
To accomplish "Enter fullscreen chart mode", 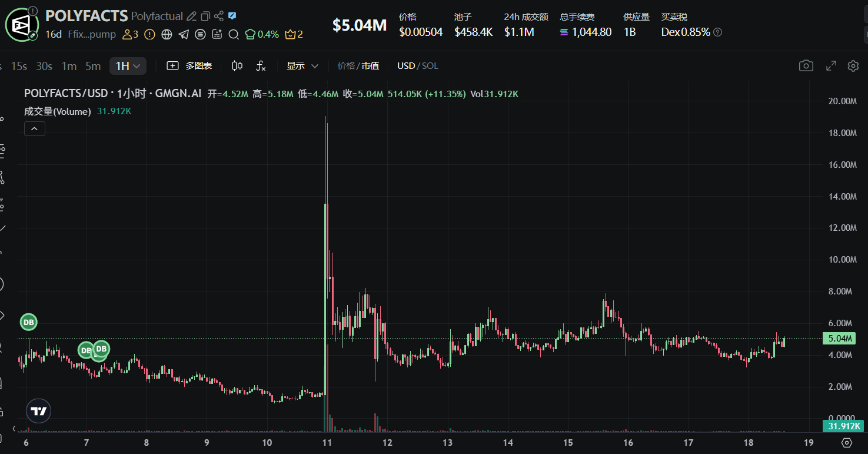I will [831, 66].
